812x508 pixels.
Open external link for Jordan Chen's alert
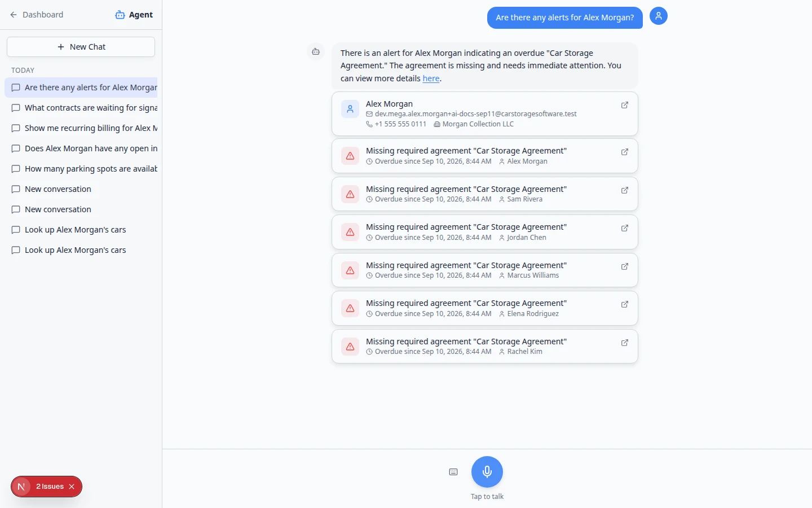click(x=625, y=228)
